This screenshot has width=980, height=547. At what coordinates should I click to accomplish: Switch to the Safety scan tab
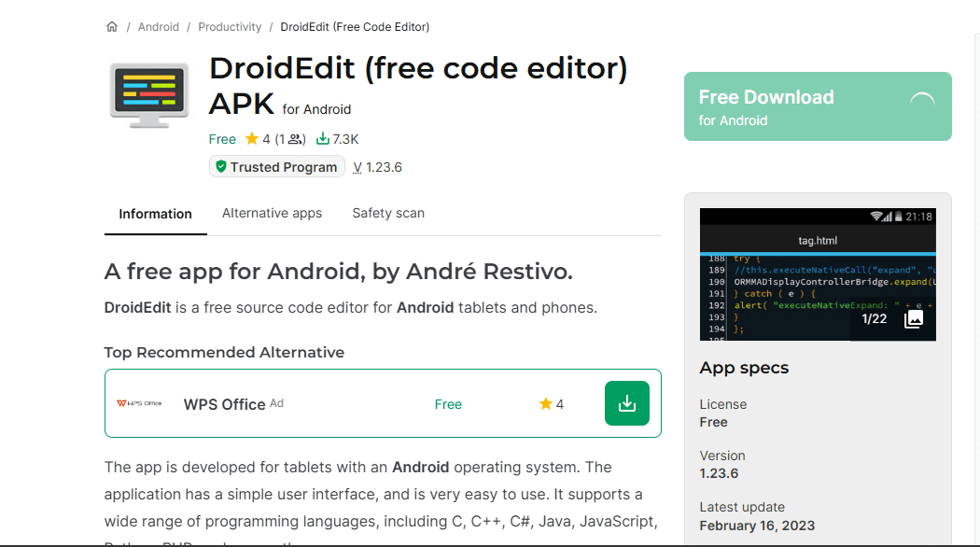[388, 213]
